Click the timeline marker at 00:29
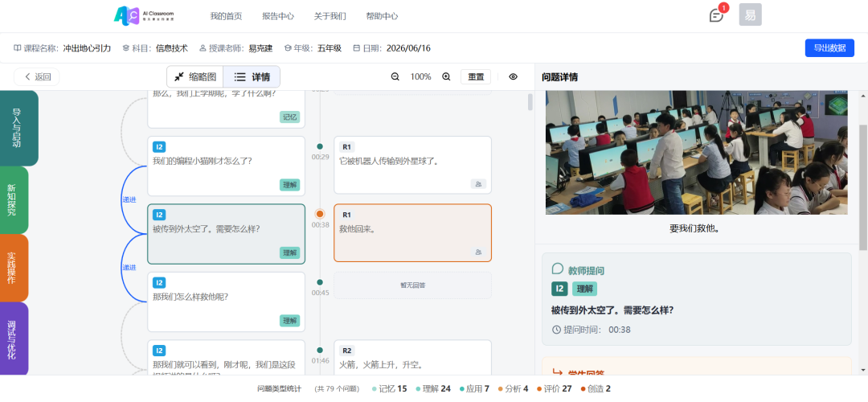The image size is (868, 402). 319,147
